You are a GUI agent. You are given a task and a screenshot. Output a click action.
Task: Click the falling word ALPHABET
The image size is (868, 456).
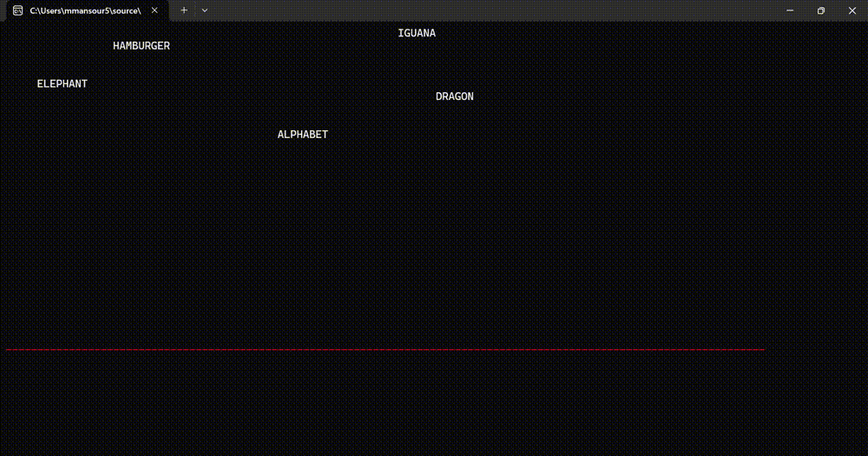303,135
